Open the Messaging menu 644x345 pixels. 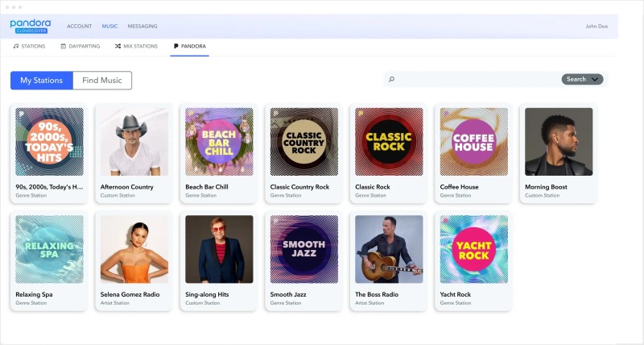pos(142,26)
